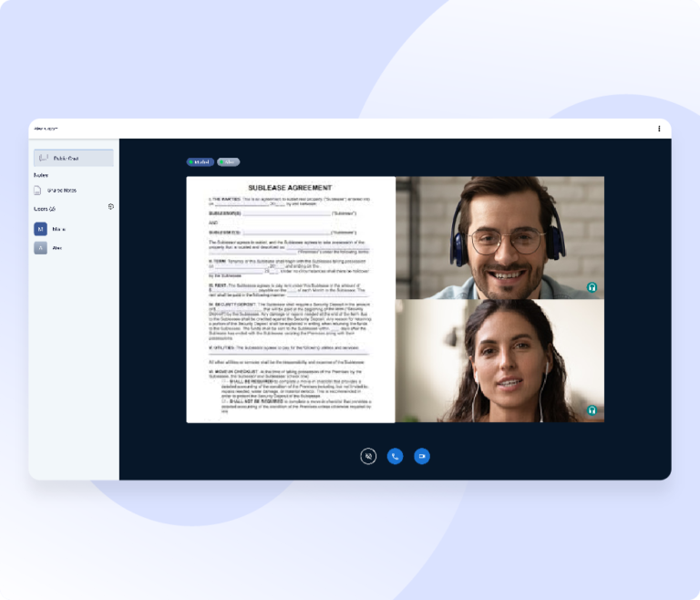Image resolution: width=700 pixels, height=600 pixels.
Task: Select the user with the M avatar
Action: pyautogui.click(x=49, y=229)
